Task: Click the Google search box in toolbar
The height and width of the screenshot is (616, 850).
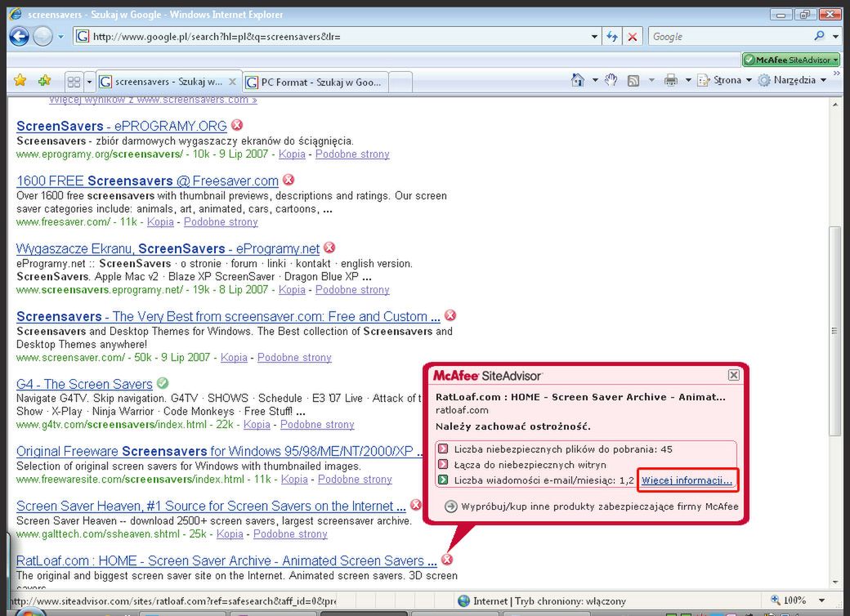Action: click(729, 36)
